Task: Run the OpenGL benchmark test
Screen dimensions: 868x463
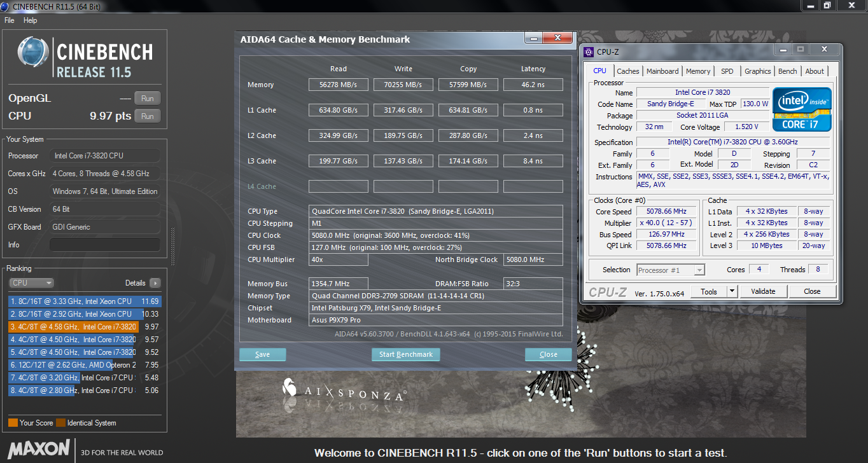Action: point(148,98)
